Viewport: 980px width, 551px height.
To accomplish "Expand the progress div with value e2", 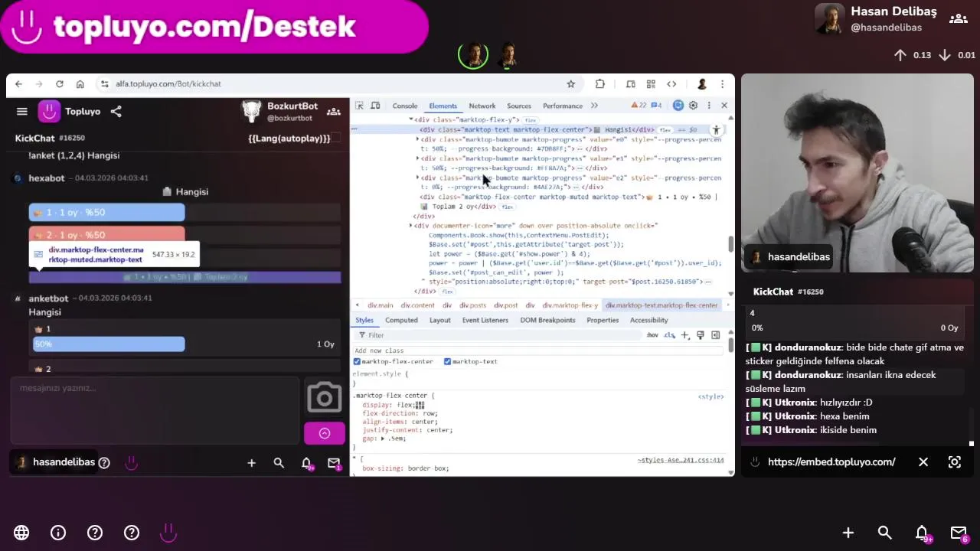I will point(418,178).
